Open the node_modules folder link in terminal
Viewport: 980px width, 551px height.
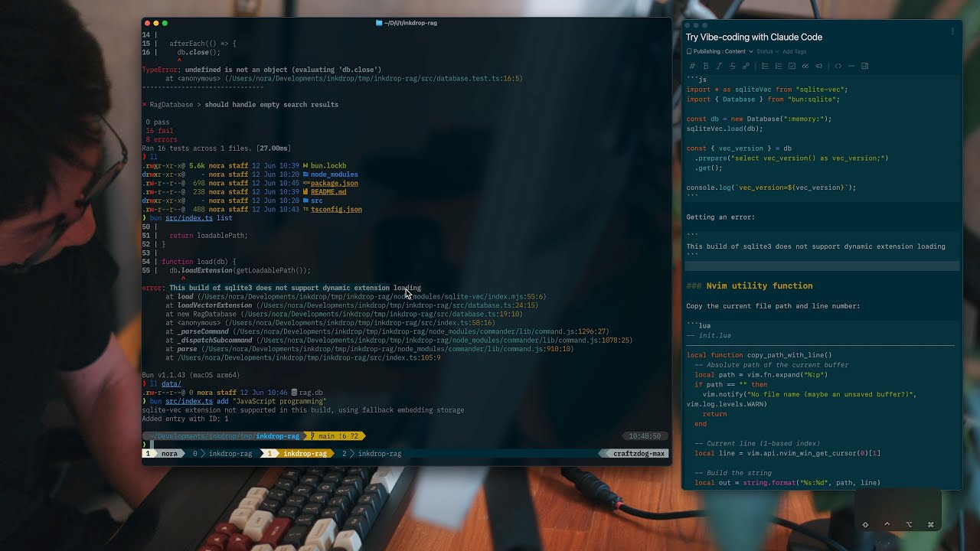click(335, 174)
